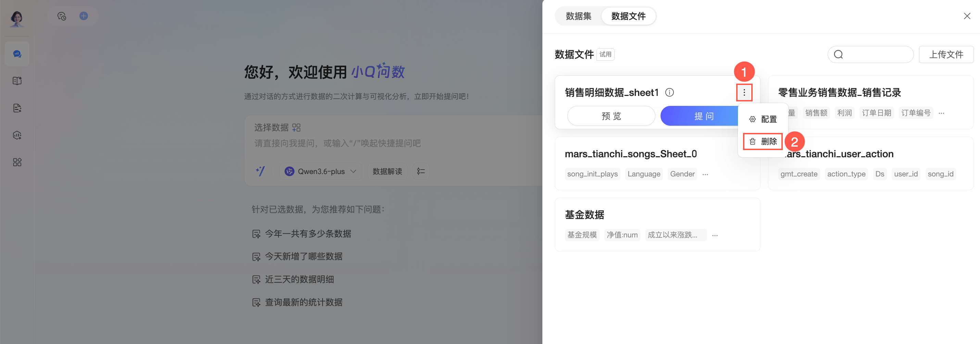The height and width of the screenshot is (344, 980).
Task: Open the 基金数据 card title
Action: point(585,214)
